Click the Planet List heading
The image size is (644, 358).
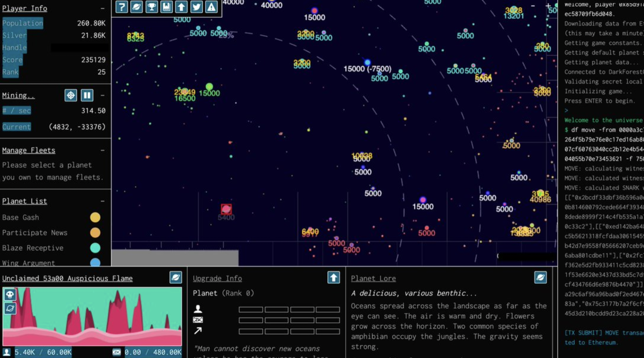[24, 201]
